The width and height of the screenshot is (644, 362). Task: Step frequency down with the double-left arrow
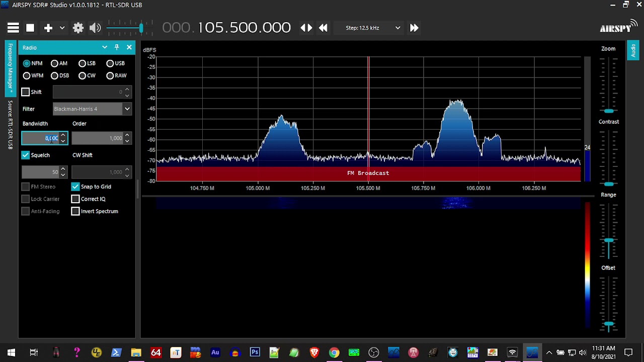pos(324,28)
